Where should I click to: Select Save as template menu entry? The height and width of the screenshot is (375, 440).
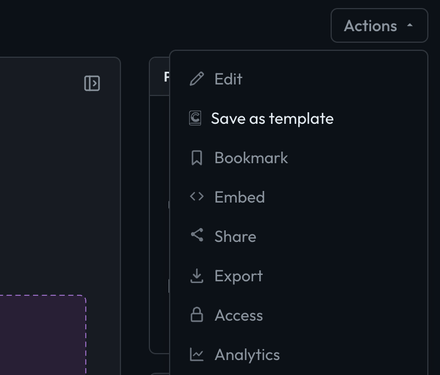pos(299,118)
